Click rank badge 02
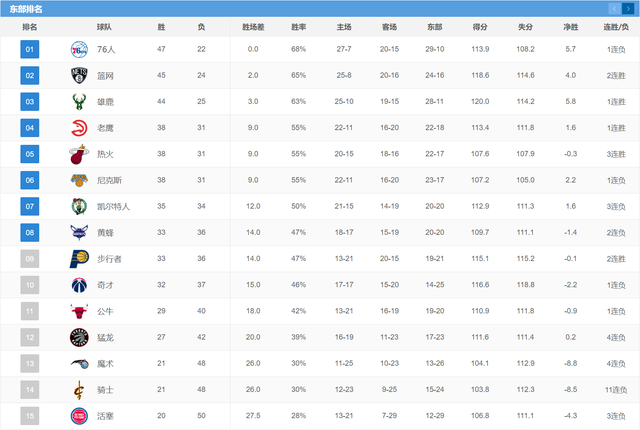640x430 pixels. 30,75
